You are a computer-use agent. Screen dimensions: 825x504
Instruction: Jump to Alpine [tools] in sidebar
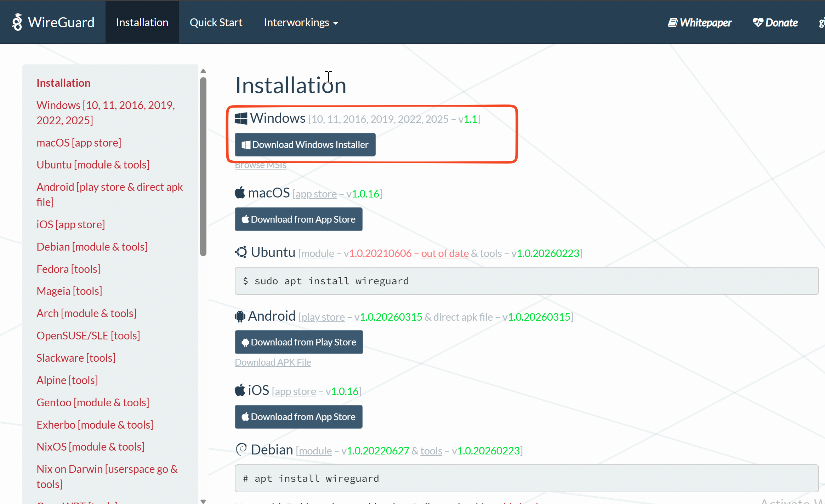point(67,380)
